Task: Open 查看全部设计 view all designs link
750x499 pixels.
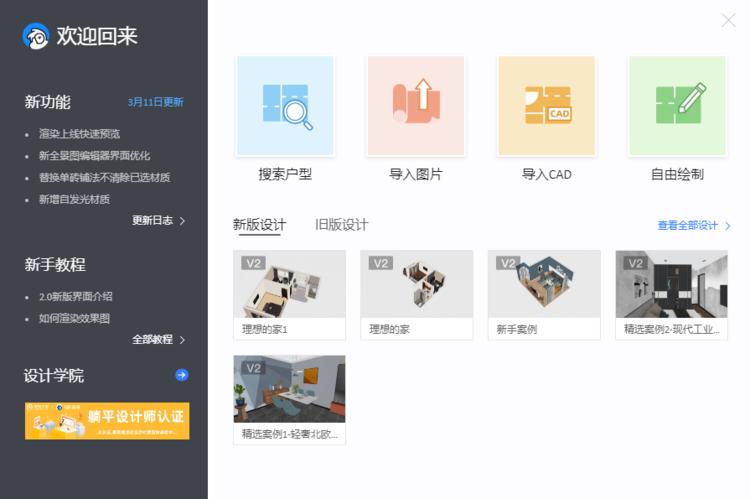Action: click(693, 226)
